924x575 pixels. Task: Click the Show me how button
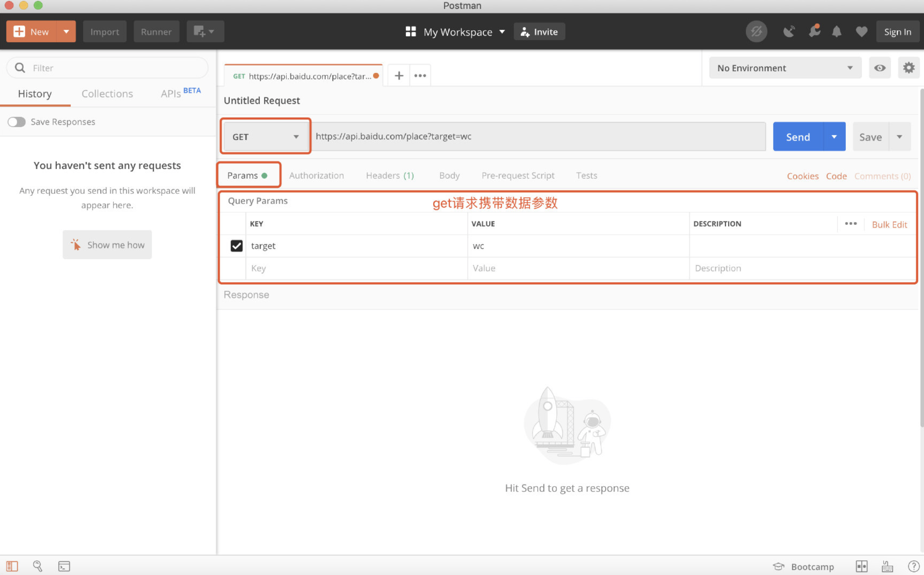coord(107,245)
